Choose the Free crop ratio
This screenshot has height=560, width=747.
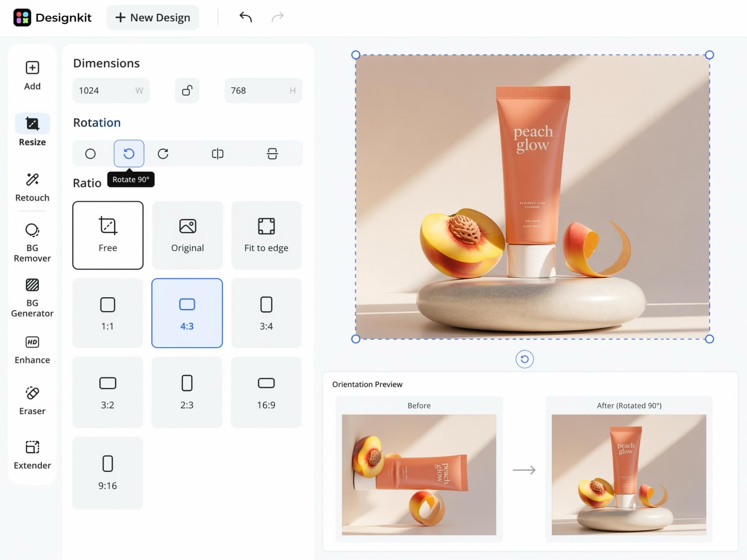coord(108,235)
